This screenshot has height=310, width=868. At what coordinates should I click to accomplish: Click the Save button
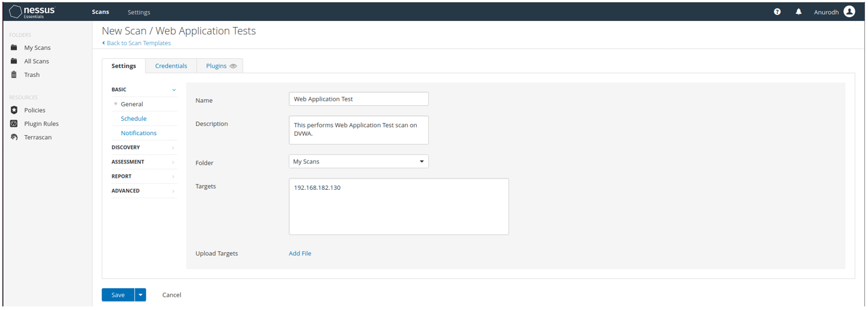click(118, 295)
